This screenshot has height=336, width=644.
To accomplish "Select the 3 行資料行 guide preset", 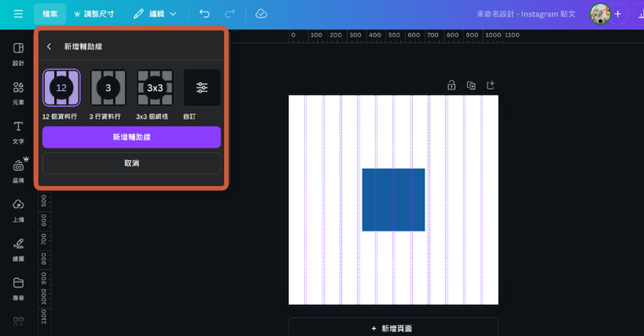I will [108, 88].
